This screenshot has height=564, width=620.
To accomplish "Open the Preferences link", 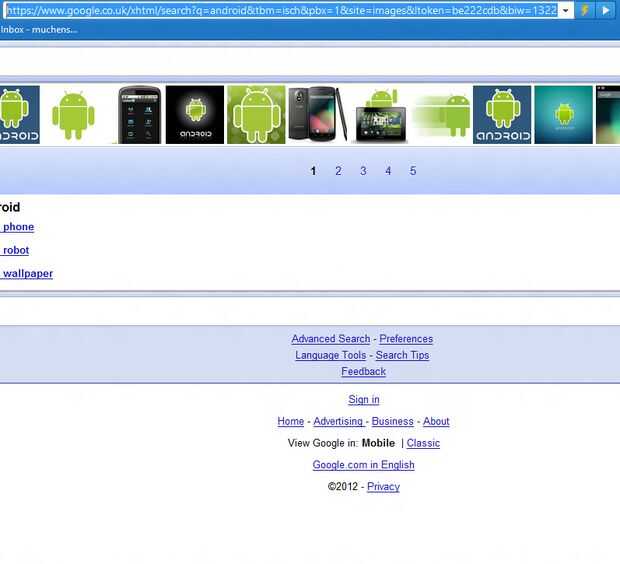I will (x=406, y=339).
